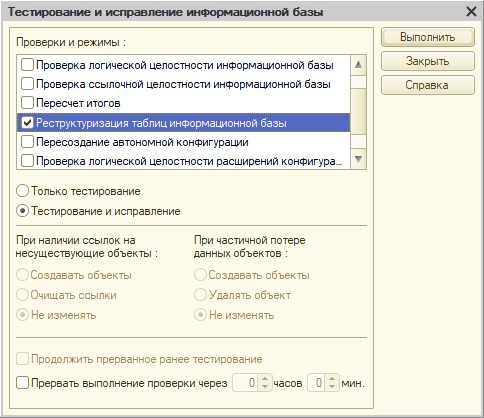Click into the minutes (мин.) input field
This screenshot has width=484, height=418.
tap(317, 383)
